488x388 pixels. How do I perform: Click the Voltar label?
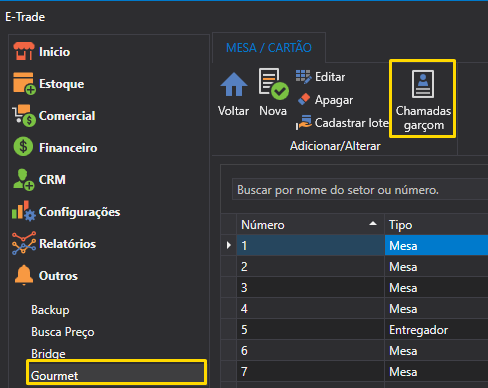233,111
